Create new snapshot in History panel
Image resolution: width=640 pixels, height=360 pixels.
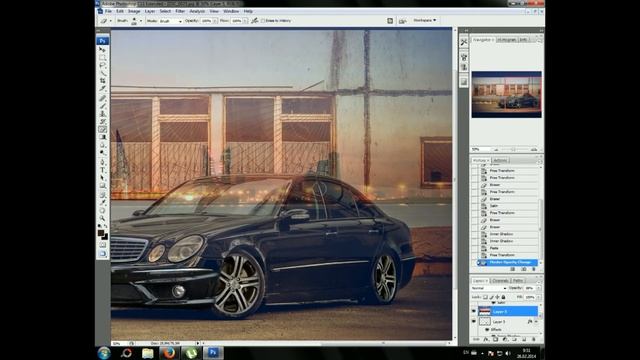coord(524,269)
